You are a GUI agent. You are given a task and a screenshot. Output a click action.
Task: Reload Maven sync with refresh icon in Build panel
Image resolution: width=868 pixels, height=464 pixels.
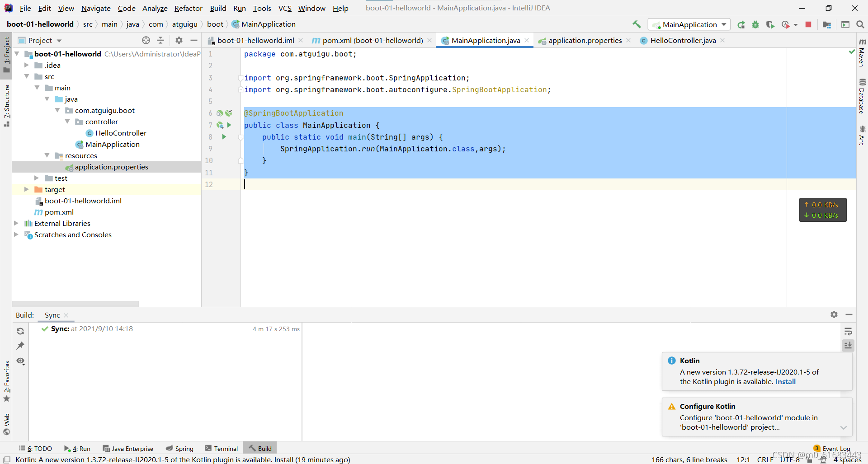pos(20,331)
